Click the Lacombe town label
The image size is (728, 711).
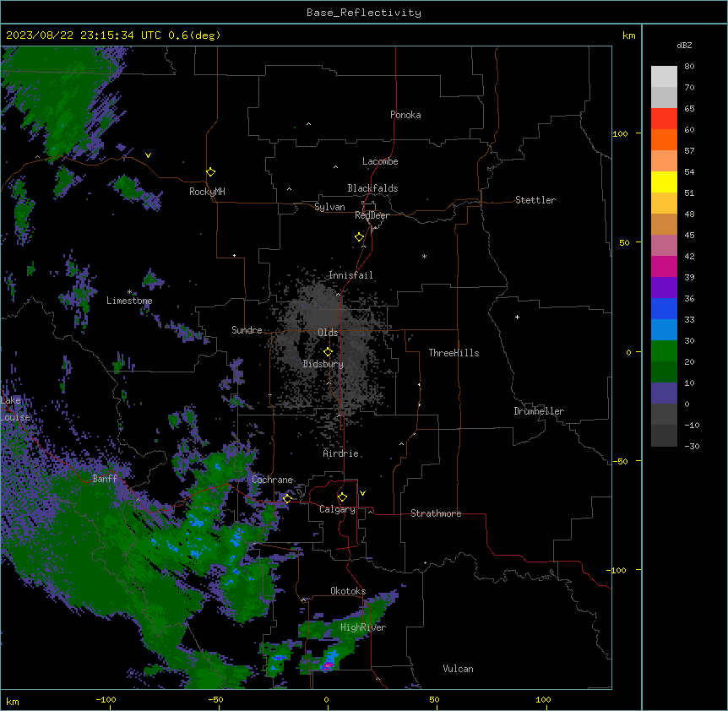(x=380, y=161)
